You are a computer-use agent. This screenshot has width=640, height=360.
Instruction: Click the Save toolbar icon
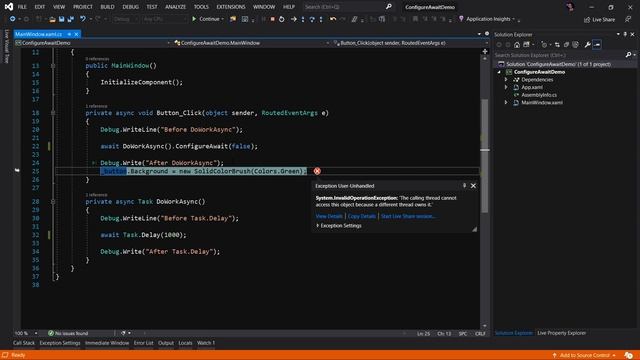pos(61,19)
